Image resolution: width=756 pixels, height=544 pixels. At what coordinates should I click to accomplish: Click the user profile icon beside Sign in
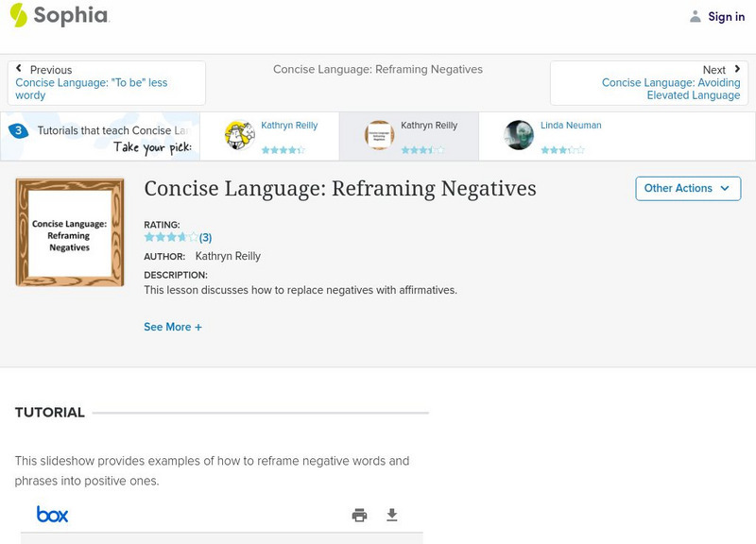tap(696, 16)
